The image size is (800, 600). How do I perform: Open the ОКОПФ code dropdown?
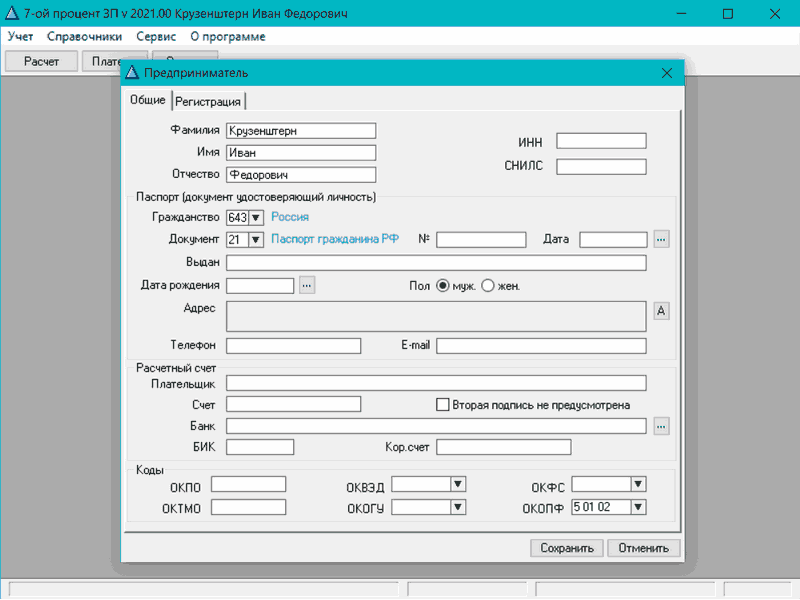pyautogui.click(x=638, y=507)
